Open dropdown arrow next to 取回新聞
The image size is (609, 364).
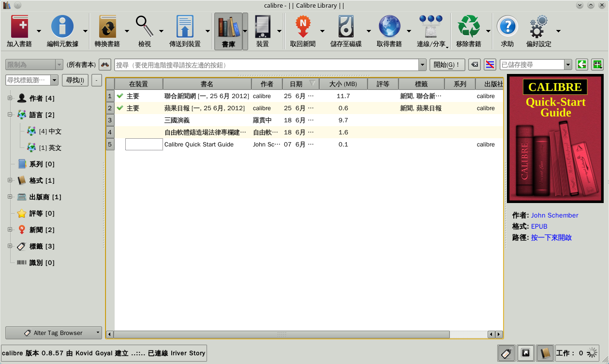322,31
